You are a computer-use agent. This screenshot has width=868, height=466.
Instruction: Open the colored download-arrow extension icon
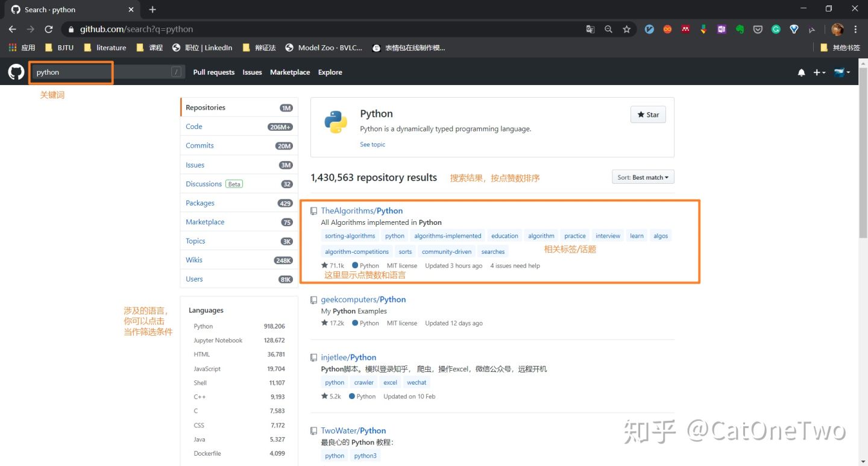703,29
